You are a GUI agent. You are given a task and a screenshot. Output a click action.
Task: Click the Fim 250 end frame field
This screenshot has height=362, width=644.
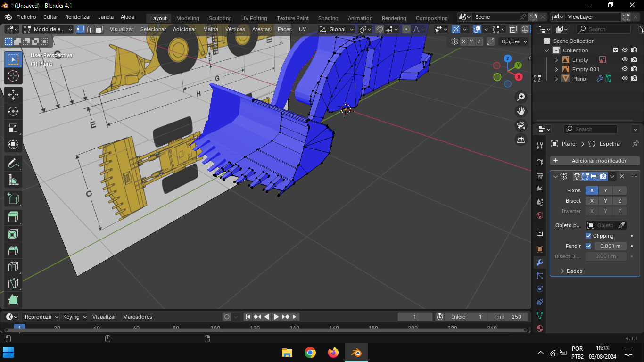(x=508, y=317)
